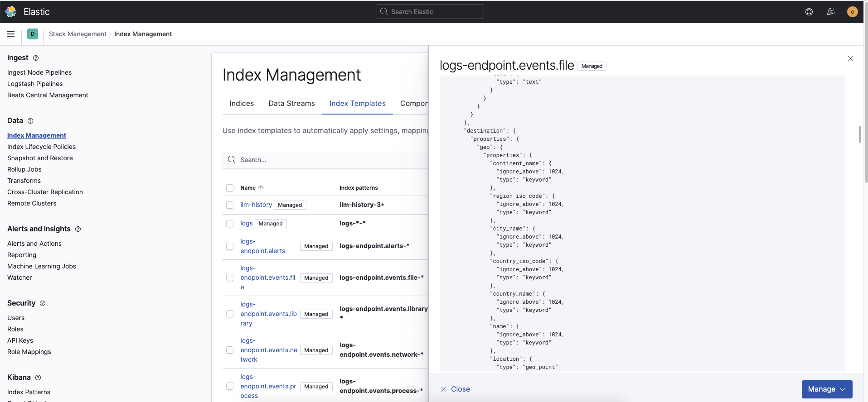
Task: Click the Kibana section help icon
Action: tap(38, 378)
